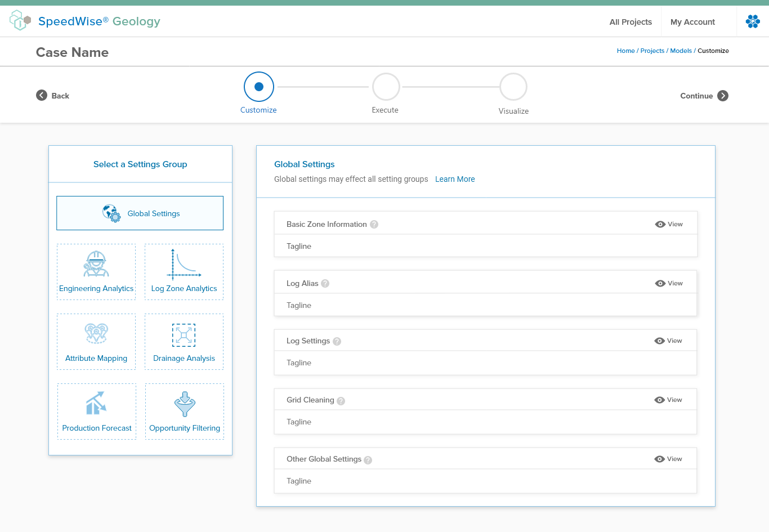Viewport: 769px width, 532px height.
Task: Click the help icon beside Basic Zone Information
Action: click(x=374, y=225)
